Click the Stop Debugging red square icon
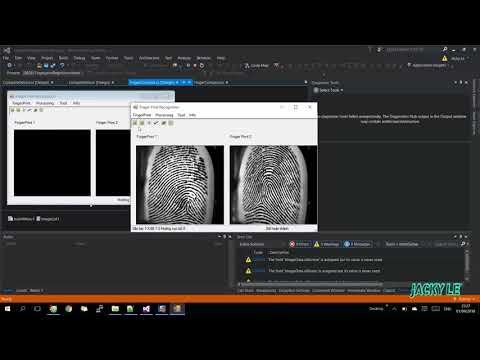 tap(195, 65)
